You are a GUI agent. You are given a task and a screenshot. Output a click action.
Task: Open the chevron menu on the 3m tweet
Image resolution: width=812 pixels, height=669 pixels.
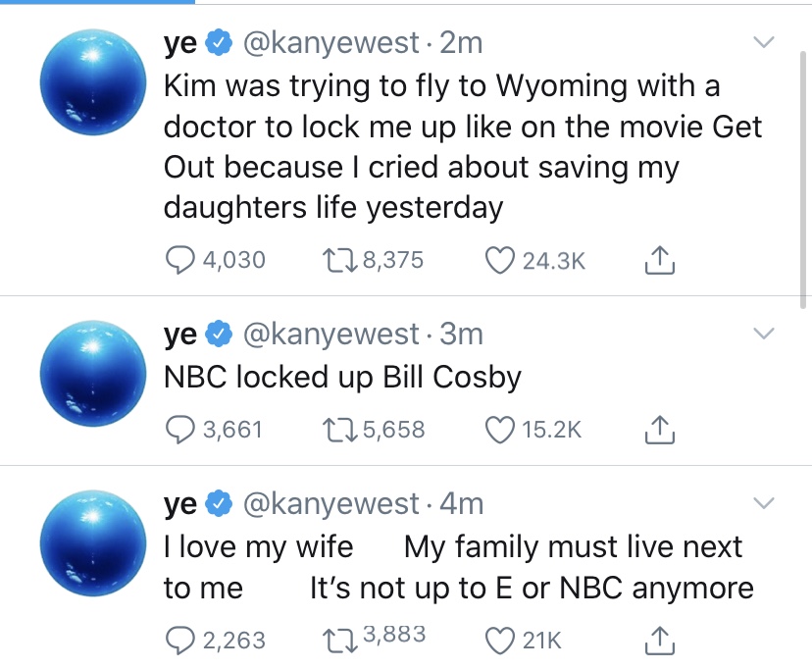[764, 334]
